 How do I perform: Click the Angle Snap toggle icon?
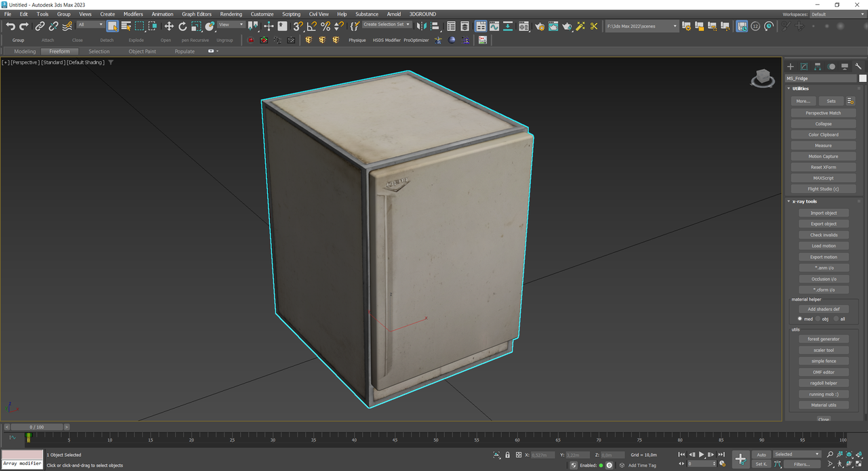[311, 26]
